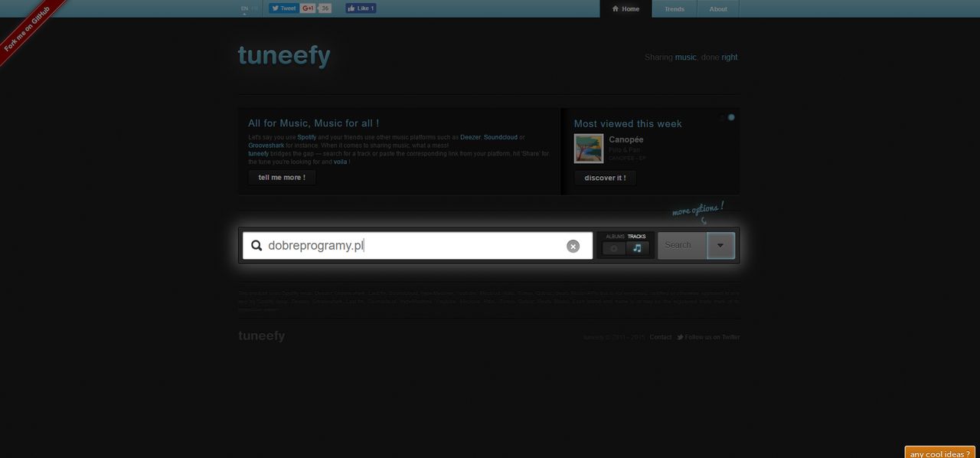Screen dimensions: 980x458
Task: Open the Contact footer link
Action: coord(661,337)
